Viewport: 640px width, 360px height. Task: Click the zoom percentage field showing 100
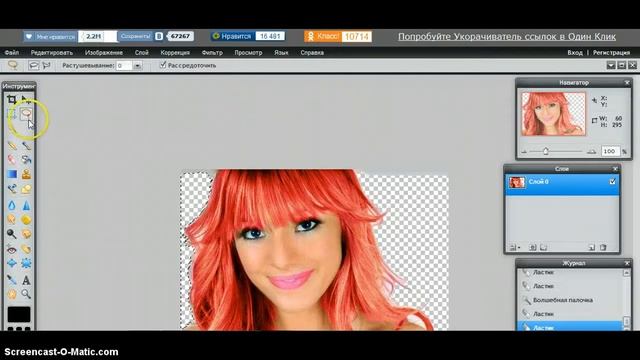coord(610,151)
